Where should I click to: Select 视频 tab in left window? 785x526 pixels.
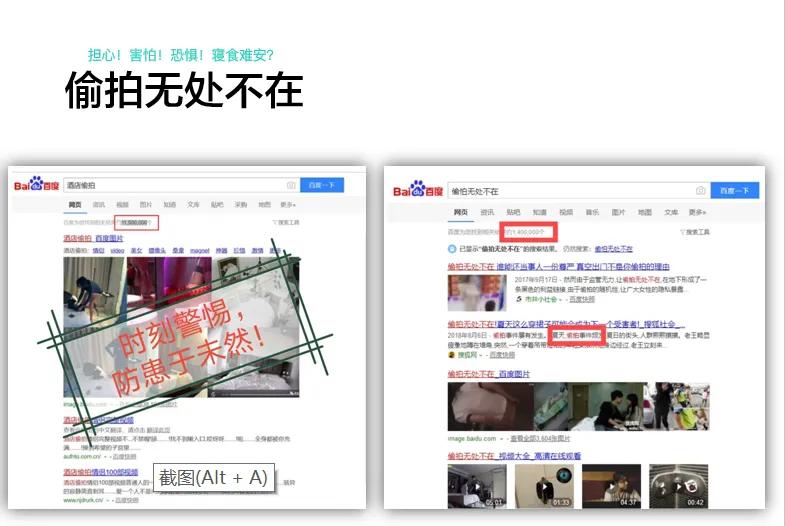point(122,205)
